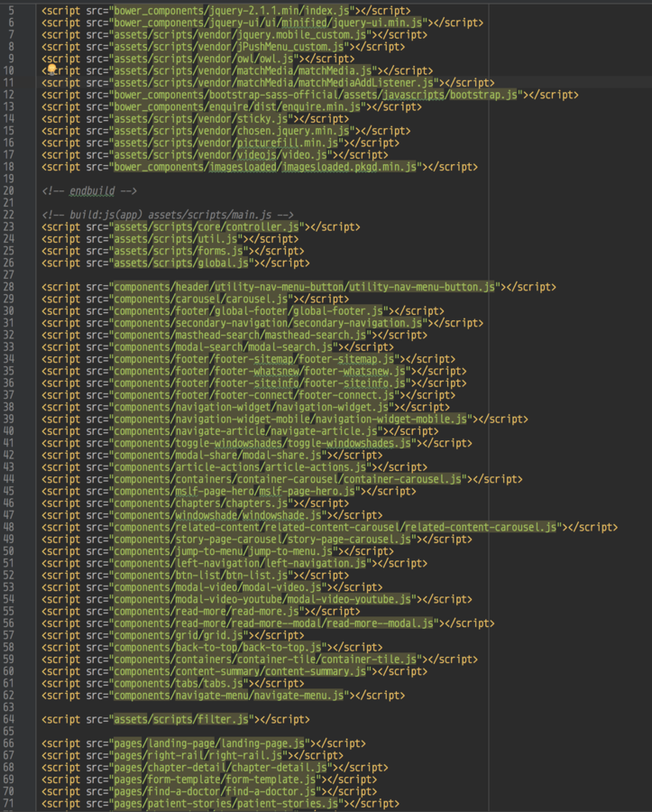This screenshot has width=652, height=812.
Task: Click the container-carousel.js script path
Action: pyautogui.click(x=288, y=479)
